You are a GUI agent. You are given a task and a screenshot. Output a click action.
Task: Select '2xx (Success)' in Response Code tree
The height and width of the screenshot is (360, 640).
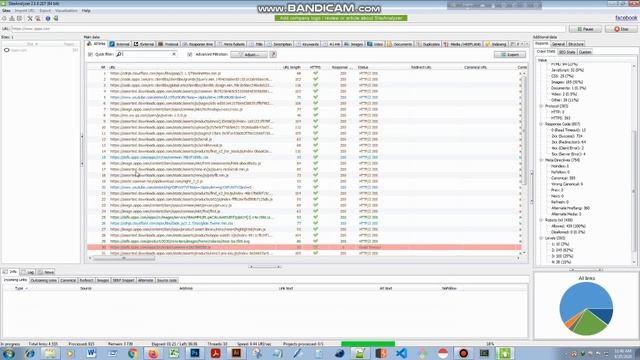point(567,136)
